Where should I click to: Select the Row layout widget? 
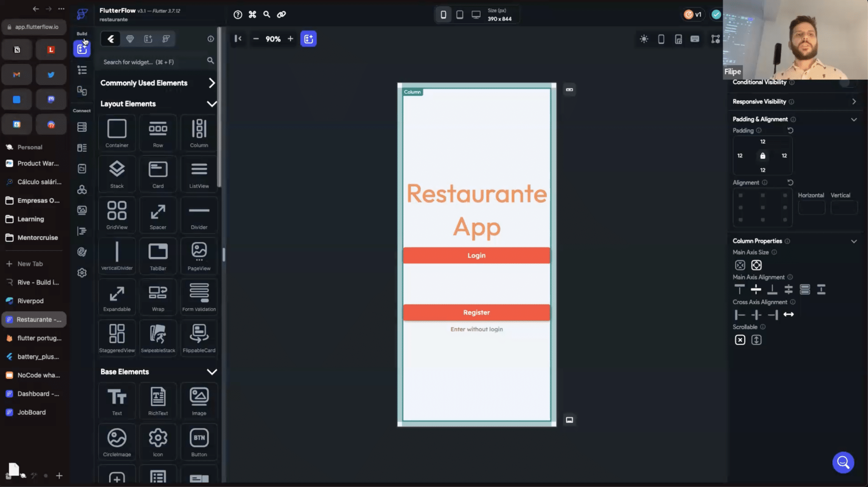158,133
